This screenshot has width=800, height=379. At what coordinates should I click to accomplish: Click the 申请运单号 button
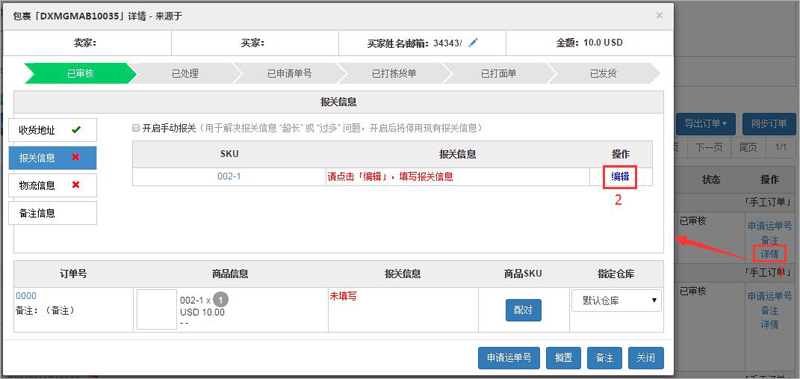(509, 358)
